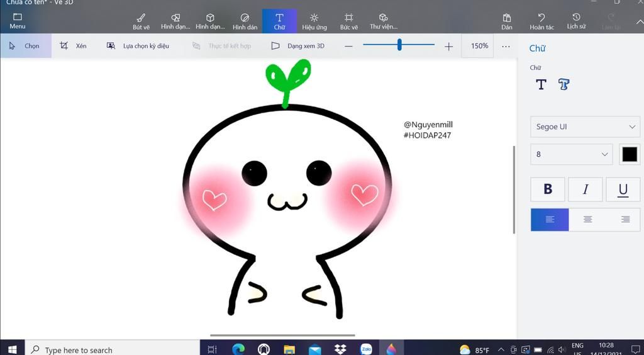Open Hình dán stickers tool
This screenshot has height=355, width=644.
click(245, 21)
